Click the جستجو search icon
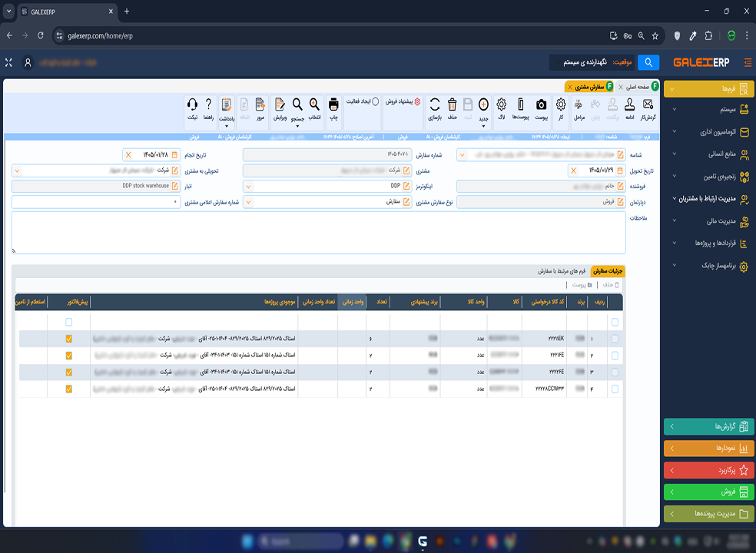Screen dimensions: 756x553 [297, 104]
